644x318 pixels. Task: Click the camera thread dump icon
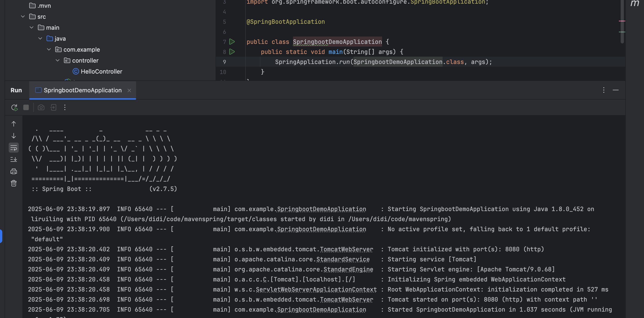(x=41, y=108)
